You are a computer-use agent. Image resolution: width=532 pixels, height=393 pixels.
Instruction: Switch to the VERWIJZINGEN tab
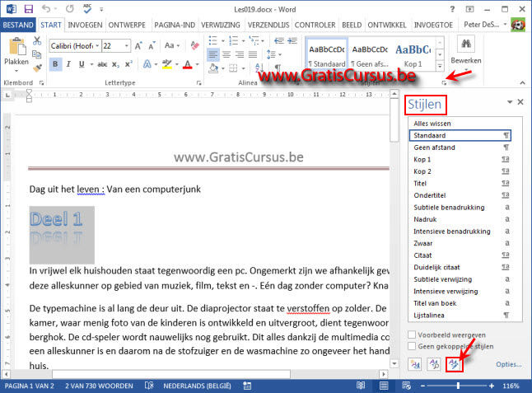(x=221, y=25)
